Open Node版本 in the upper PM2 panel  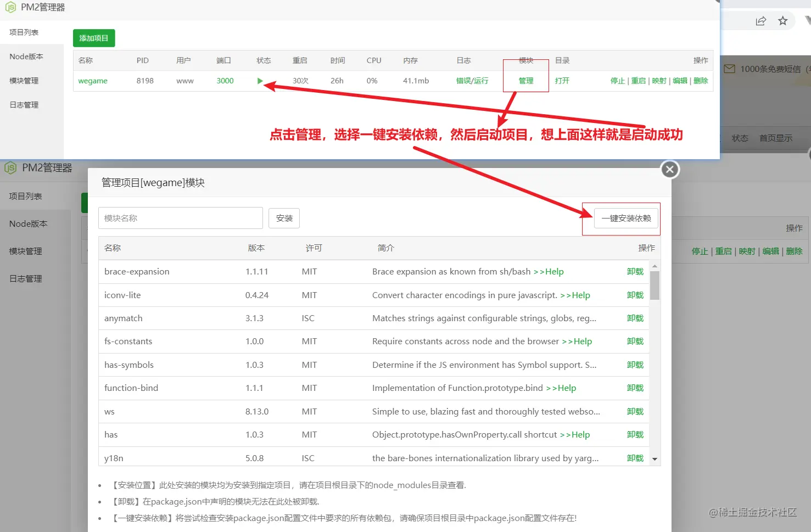26,57
